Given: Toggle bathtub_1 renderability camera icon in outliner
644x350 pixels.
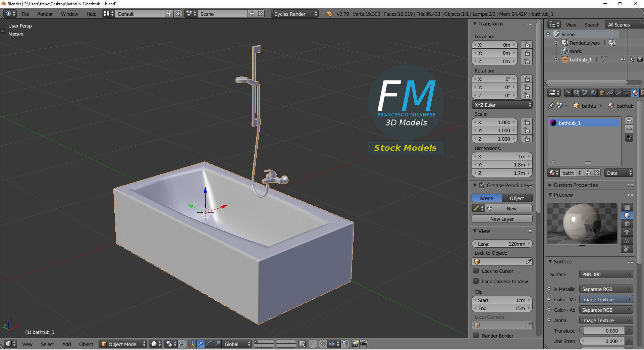Looking at the screenshot, I should (x=640, y=59).
